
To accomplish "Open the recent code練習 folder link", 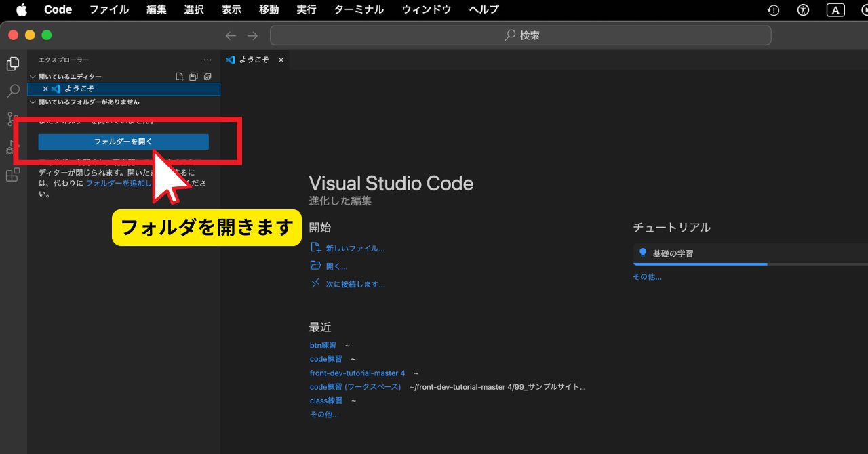I will pos(326,359).
